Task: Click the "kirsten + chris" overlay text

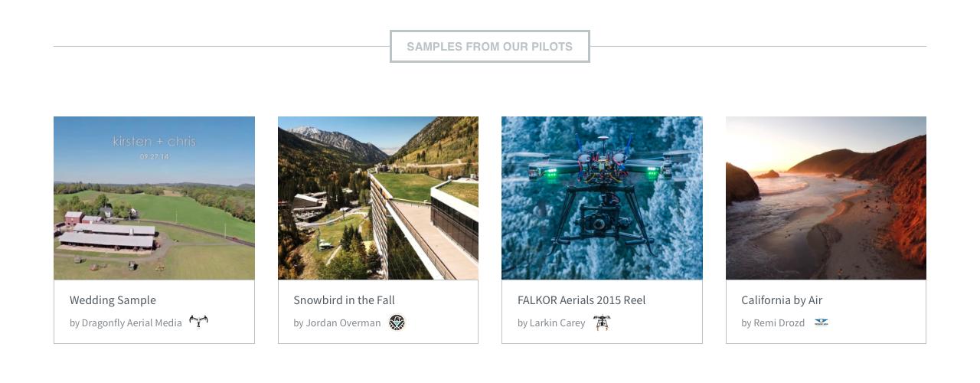Action: (154, 142)
